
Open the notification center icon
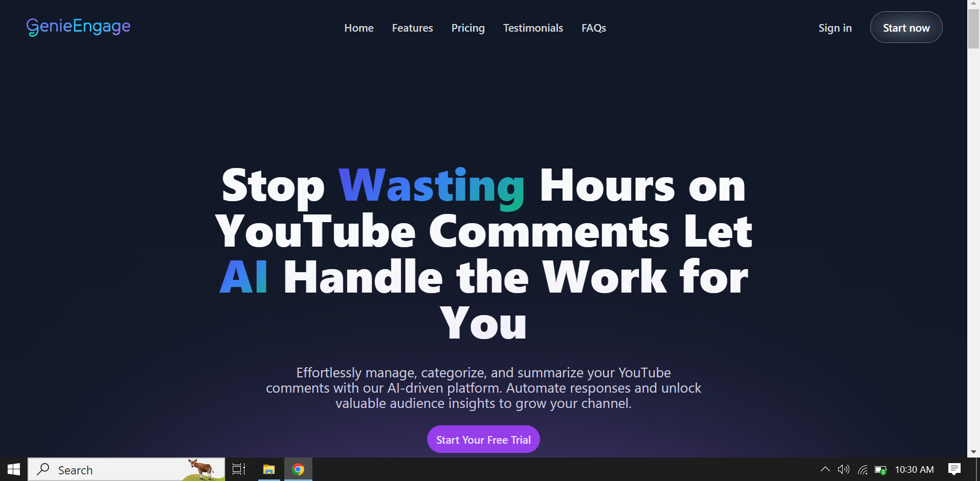point(954,469)
